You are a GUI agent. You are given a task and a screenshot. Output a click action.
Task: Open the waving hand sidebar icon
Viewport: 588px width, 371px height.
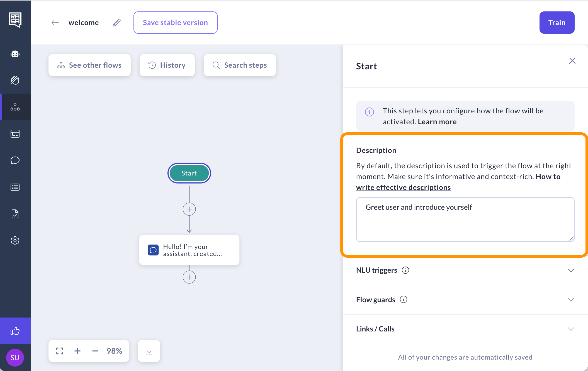15,80
